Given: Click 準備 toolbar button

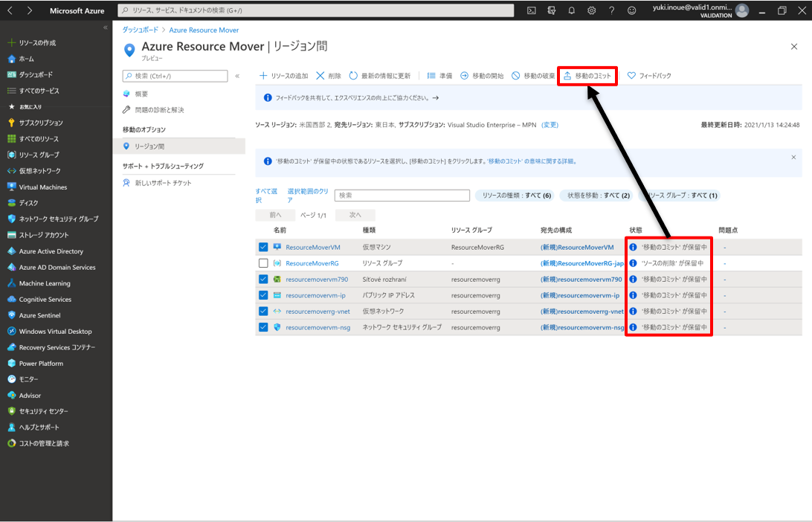Looking at the screenshot, I should pos(439,76).
